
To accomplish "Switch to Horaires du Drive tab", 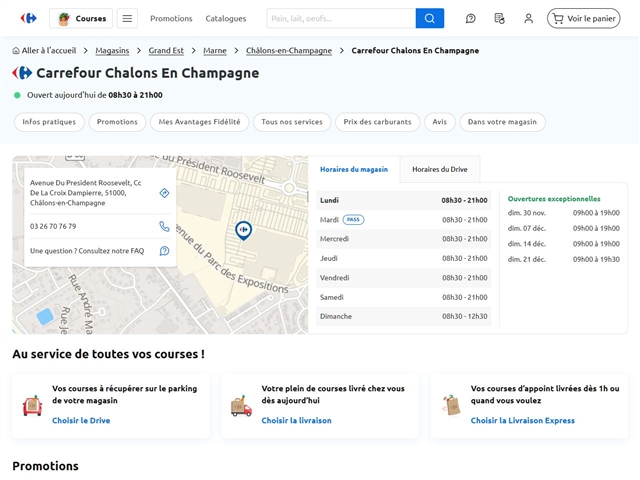I will [x=440, y=169].
